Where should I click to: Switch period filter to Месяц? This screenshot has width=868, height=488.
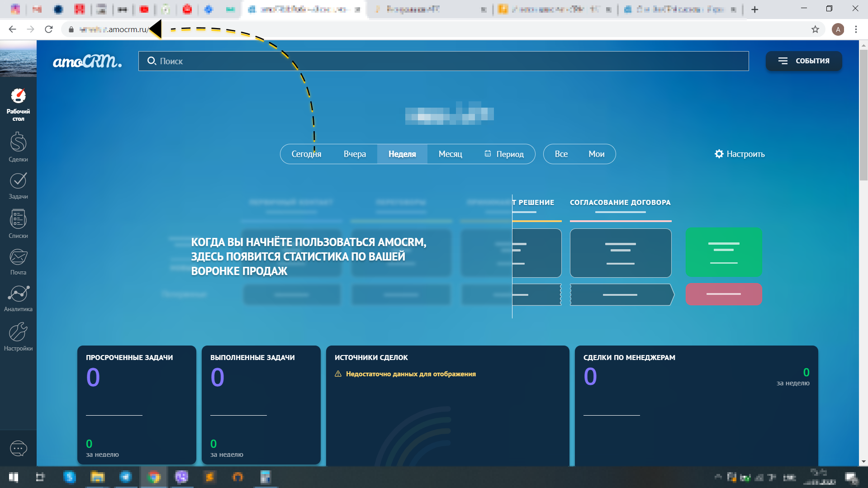(451, 154)
